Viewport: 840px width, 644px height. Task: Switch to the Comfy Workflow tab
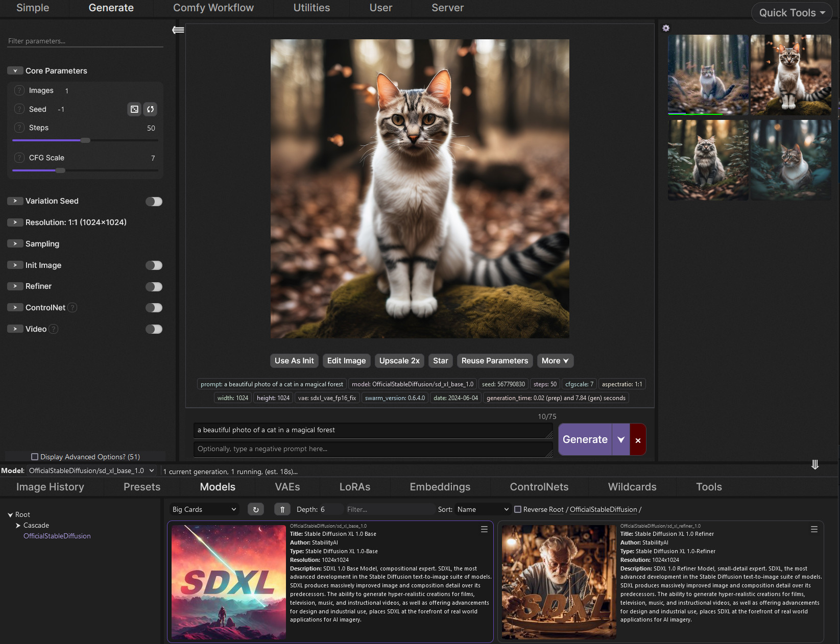coord(213,8)
